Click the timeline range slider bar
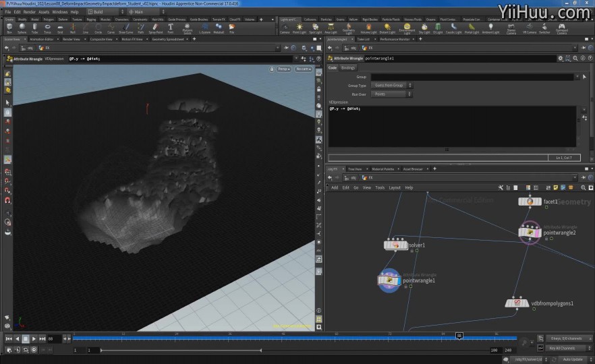This screenshot has width=595, height=364. (181, 351)
